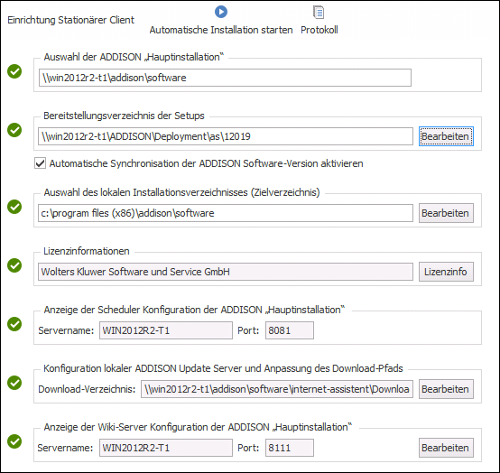500x473 pixels.
Task: Click the 'Protokoll' toolbar label
Action: pos(319,30)
